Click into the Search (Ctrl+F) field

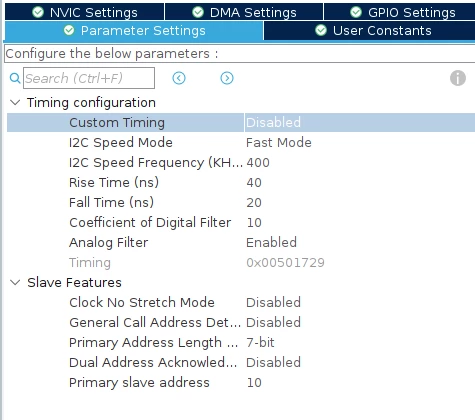(x=89, y=78)
